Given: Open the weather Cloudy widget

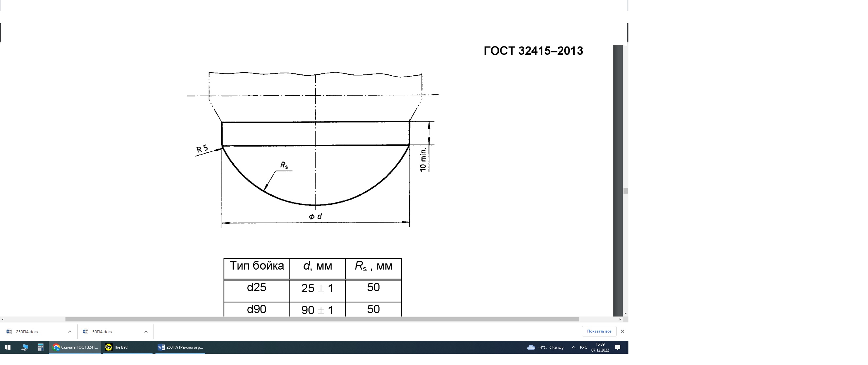Looking at the screenshot, I should pyautogui.click(x=546, y=347).
